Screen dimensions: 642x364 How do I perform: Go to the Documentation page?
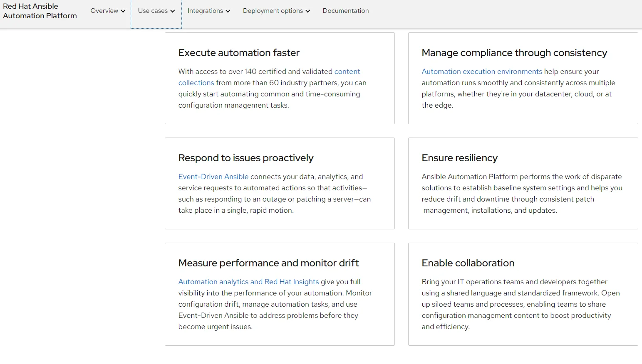[x=346, y=11]
